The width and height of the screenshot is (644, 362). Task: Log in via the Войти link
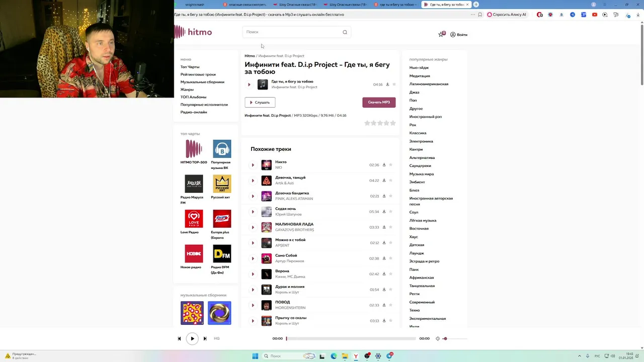point(459,35)
